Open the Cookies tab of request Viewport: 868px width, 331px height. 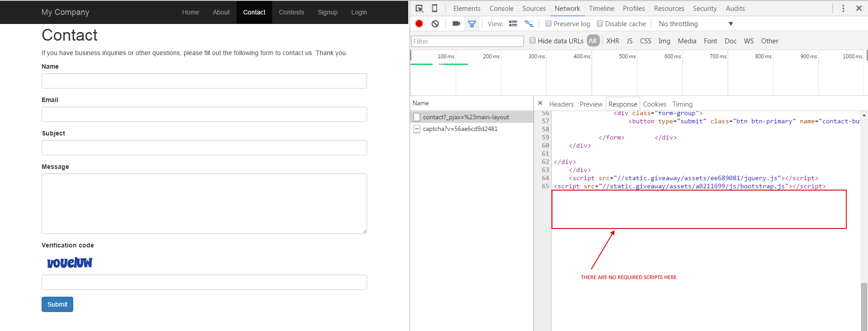tap(654, 104)
